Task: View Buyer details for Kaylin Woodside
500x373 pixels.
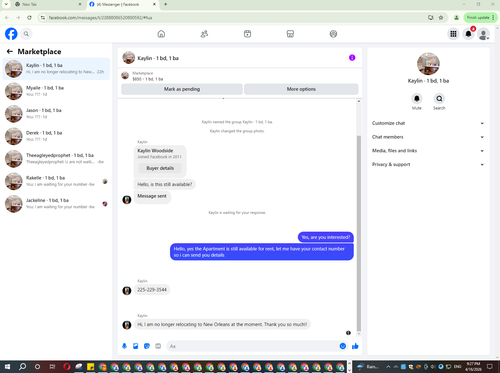Action: pos(160,168)
